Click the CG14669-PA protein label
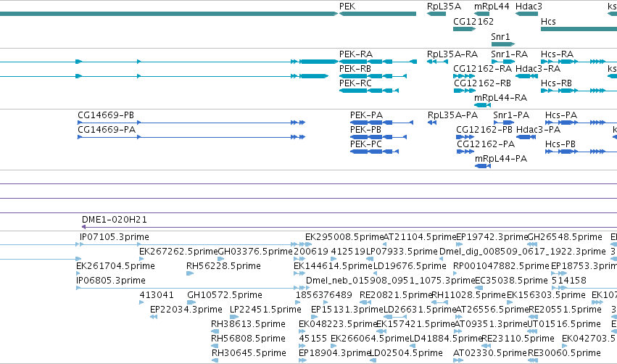617x364 pixels. pyautogui.click(x=107, y=130)
